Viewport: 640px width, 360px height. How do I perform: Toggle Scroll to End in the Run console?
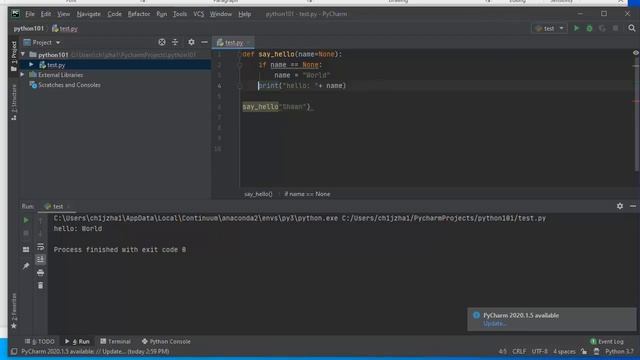click(x=40, y=260)
